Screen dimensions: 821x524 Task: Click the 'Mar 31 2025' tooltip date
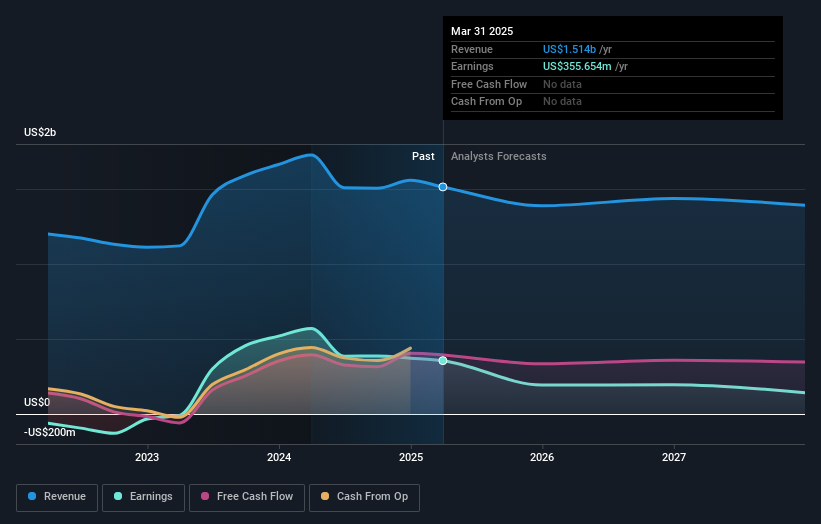[482, 31]
